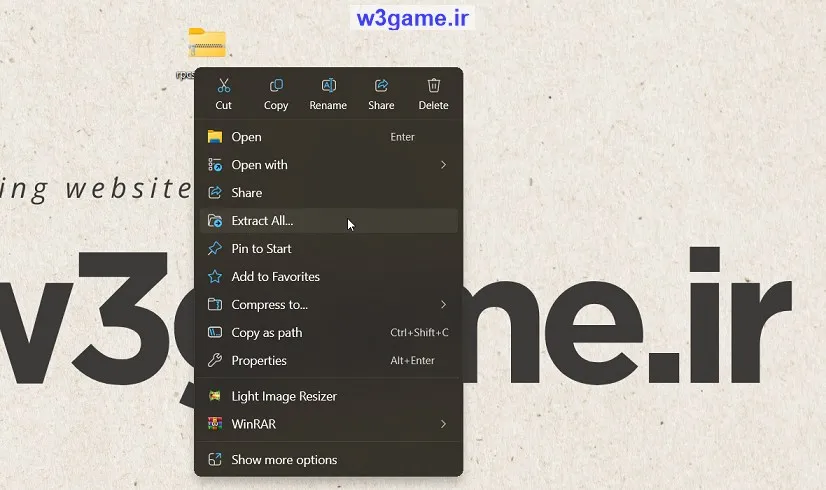The height and width of the screenshot is (490, 826).
Task: Click the Rename text label
Action: point(328,105)
